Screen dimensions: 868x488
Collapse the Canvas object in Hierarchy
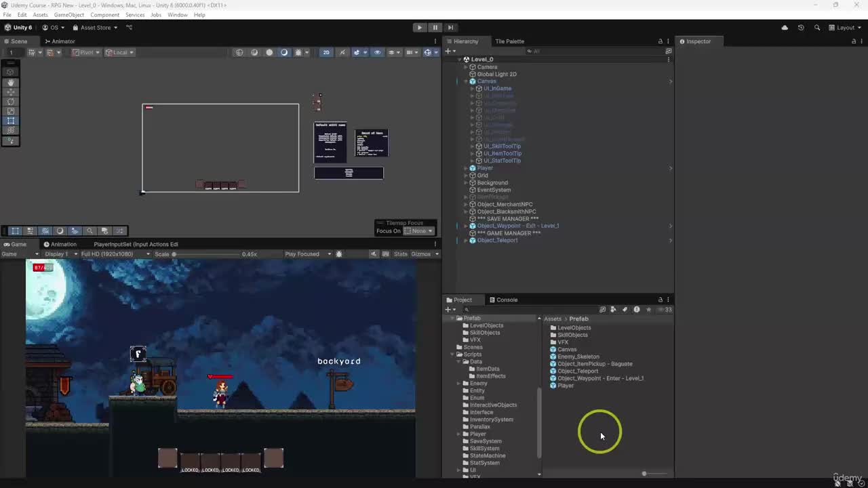pyautogui.click(x=466, y=81)
